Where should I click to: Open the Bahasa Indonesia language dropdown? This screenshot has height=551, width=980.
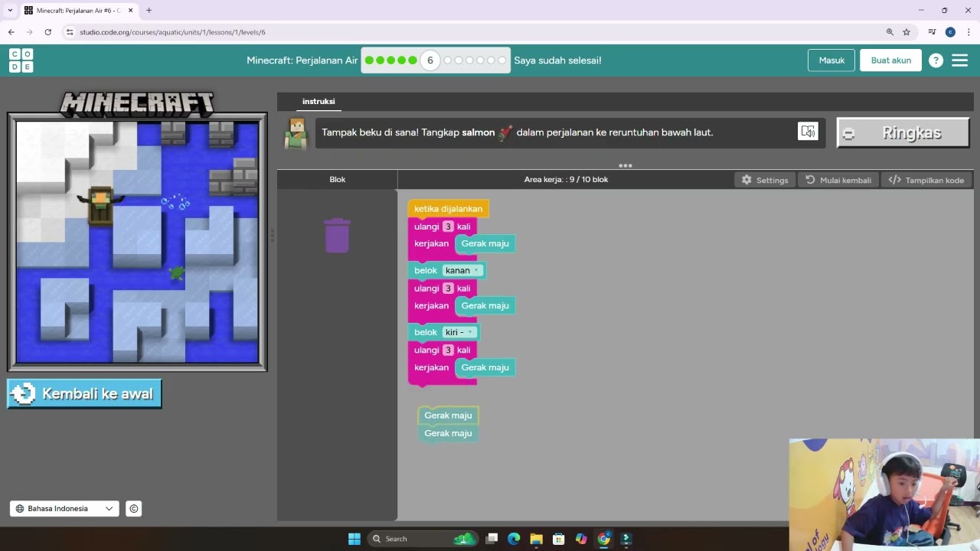(64, 508)
